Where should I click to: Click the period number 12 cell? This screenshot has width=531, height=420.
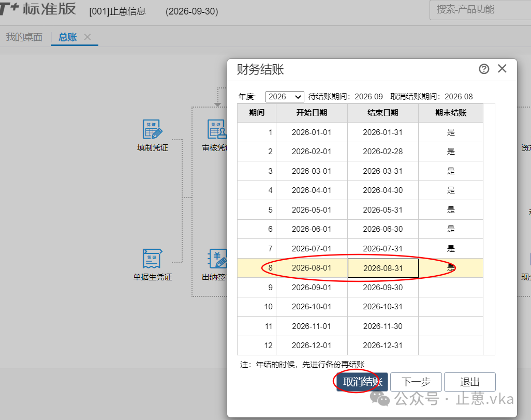pyautogui.click(x=257, y=346)
